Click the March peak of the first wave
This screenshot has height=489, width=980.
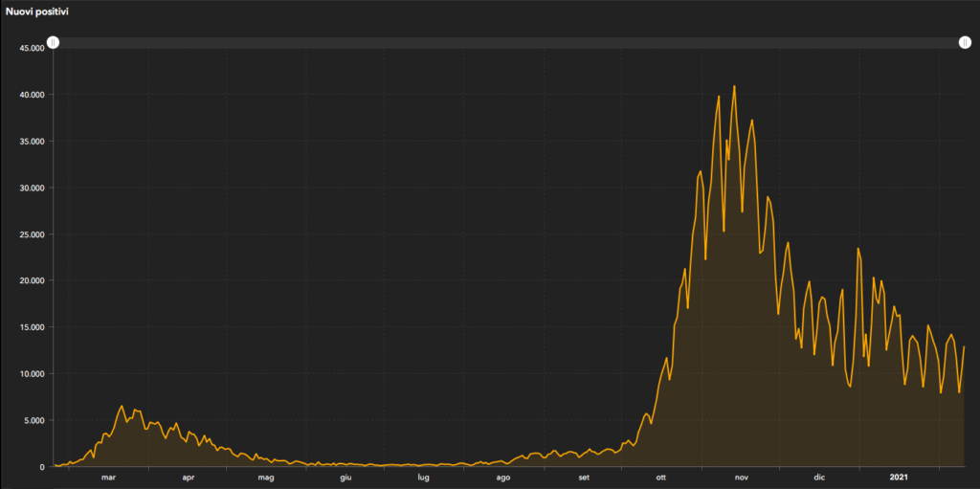(122, 406)
